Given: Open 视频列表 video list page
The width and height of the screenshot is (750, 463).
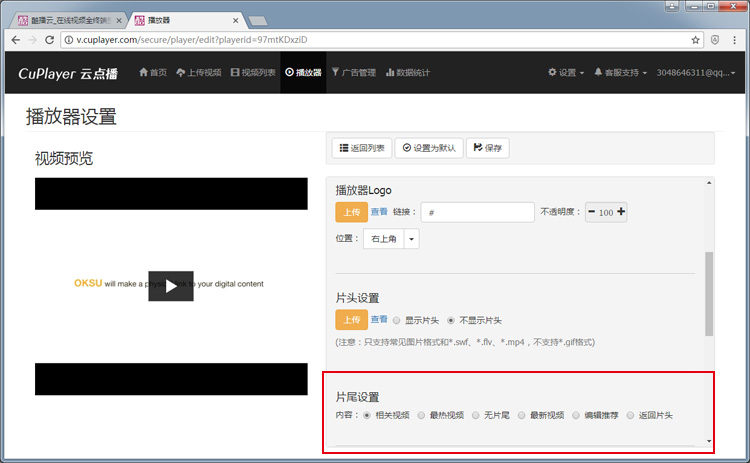Looking at the screenshot, I should click(253, 73).
